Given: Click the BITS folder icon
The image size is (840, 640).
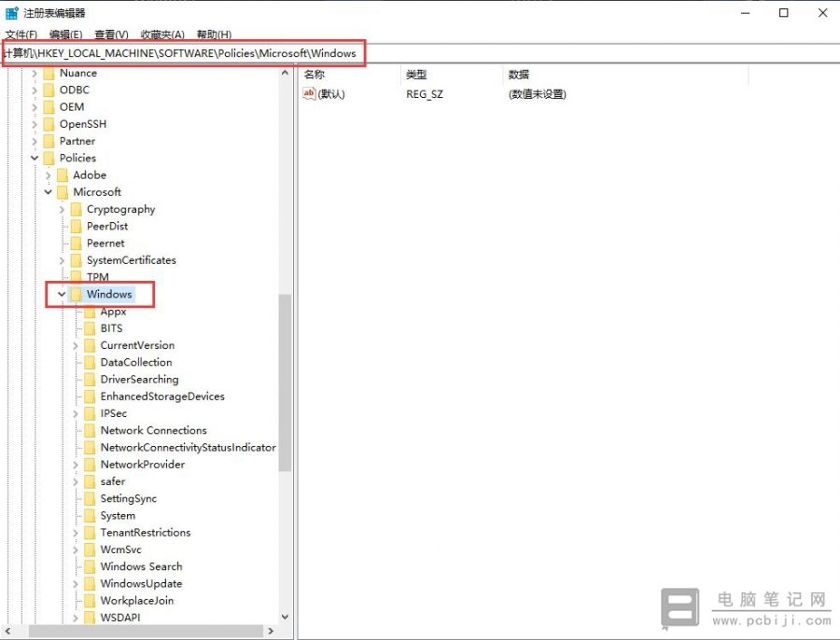Looking at the screenshot, I should coord(90,328).
